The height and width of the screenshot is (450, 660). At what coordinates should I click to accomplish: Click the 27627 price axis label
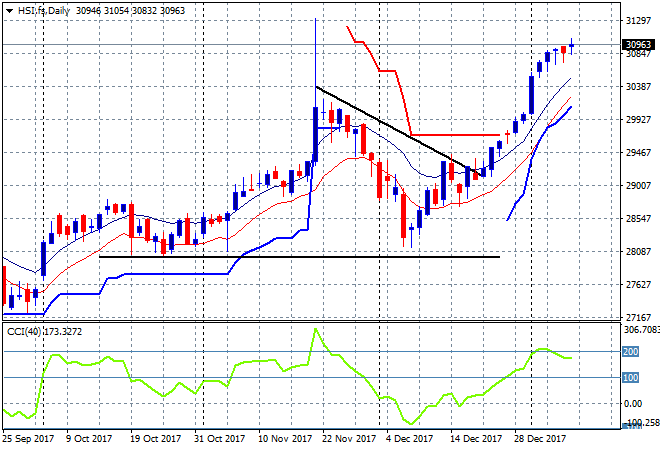[639, 285]
